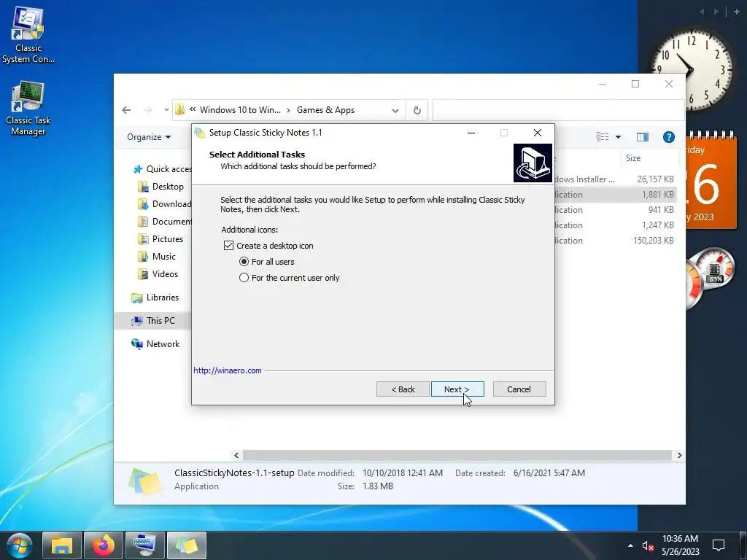Click the Explorer search box
The width and height of the screenshot is (747, 560).
[x=558, y=110]
